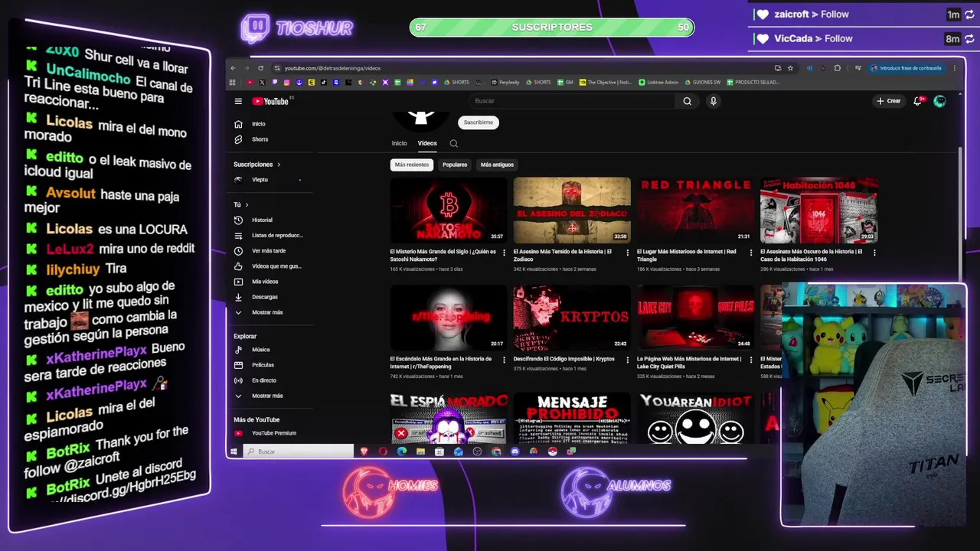Click the YouTube search magnifier button
The image size is (980, 551).
coord(687,101)
